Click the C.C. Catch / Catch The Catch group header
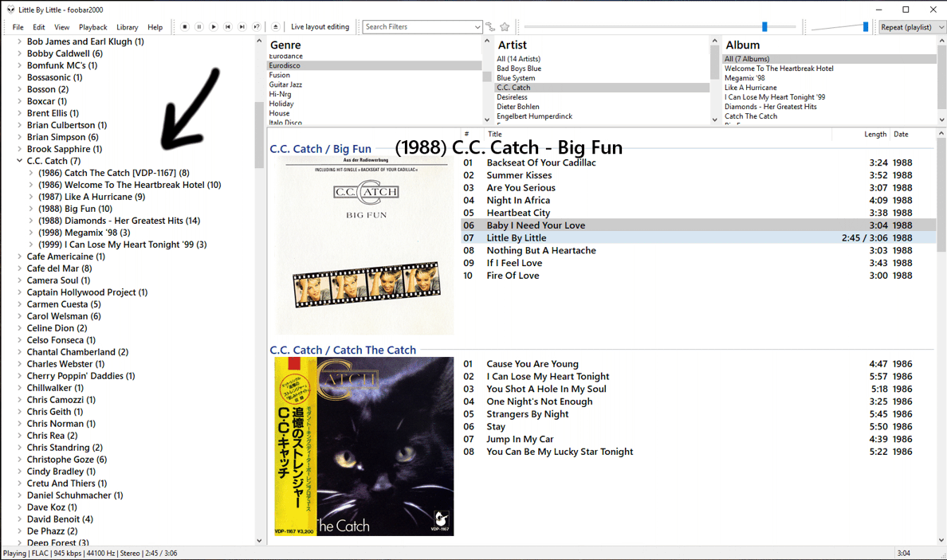Screen dimensions: 947x560 343,350
